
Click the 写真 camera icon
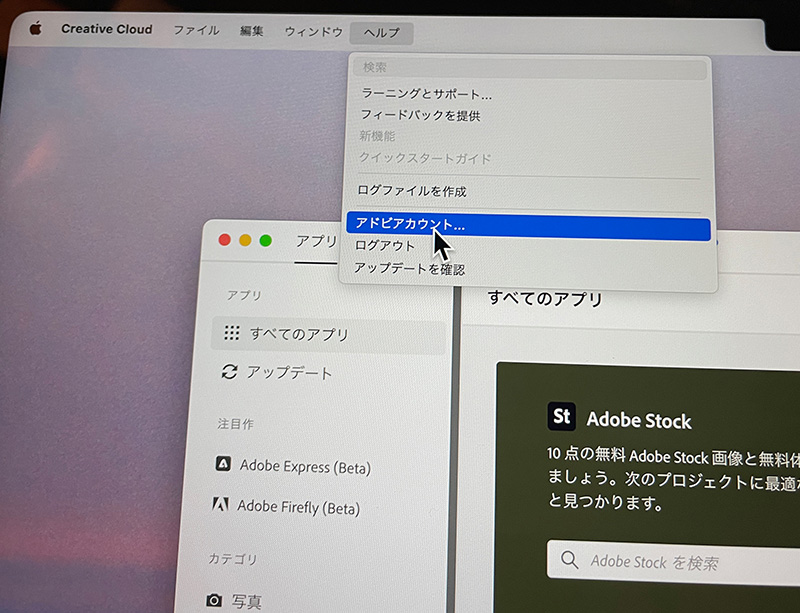click(x=214, y=600)
